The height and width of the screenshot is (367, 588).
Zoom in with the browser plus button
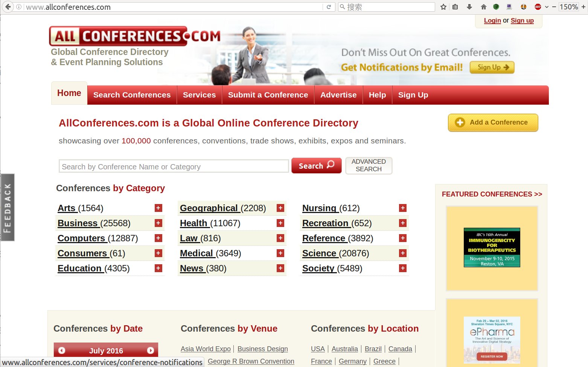583,7
